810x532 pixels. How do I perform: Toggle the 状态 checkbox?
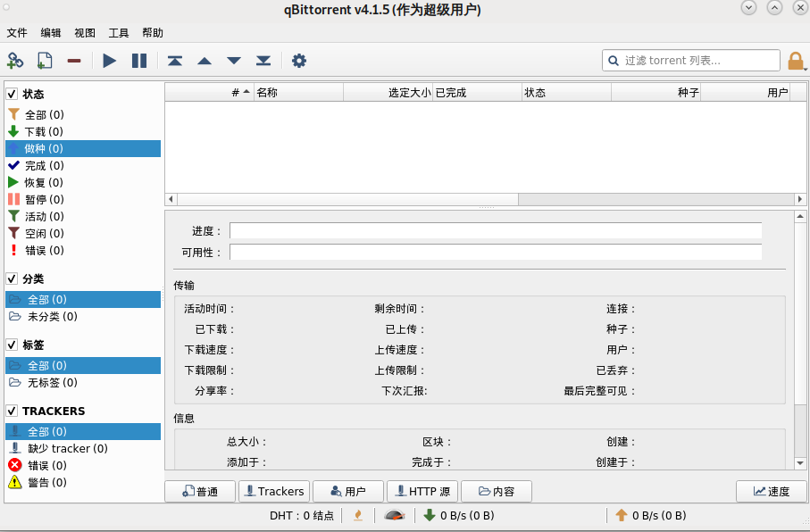tap(12, 94)
